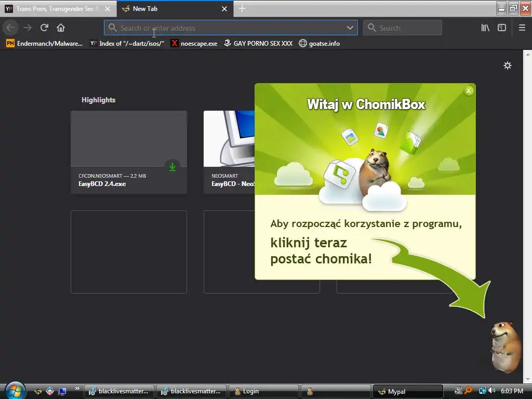The width and height of the screenshot is (532, 399).
Task: Open the Index of "/~dartz/isos/" bookmark
Action: point(127,44)
